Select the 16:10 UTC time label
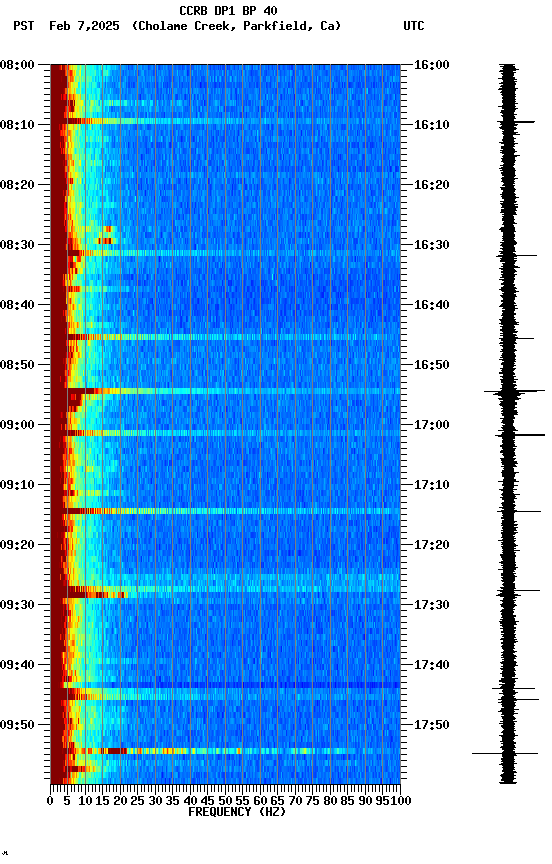This screenshot has width=552, height=864. tap(431, 125)
